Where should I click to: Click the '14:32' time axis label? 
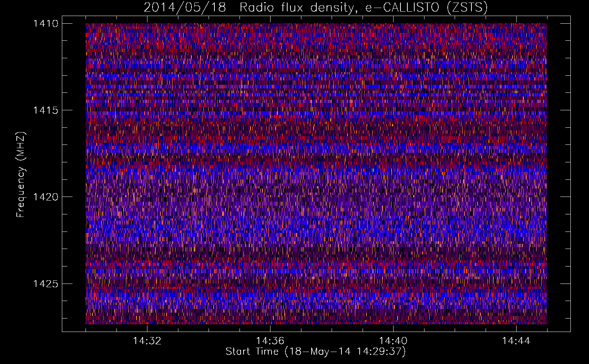pos(147,341)
